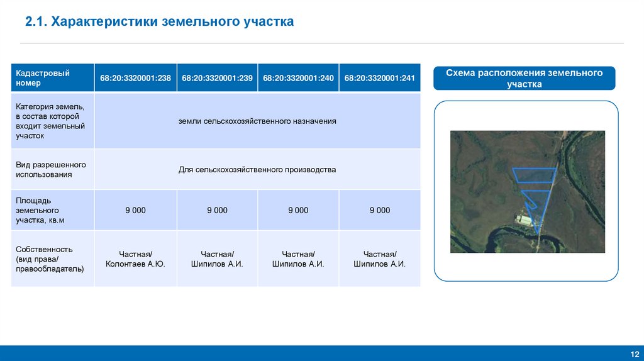644x361 pixels.
Task: Click cadastral number 68:20:3320001:241
Action: [380, 77]
